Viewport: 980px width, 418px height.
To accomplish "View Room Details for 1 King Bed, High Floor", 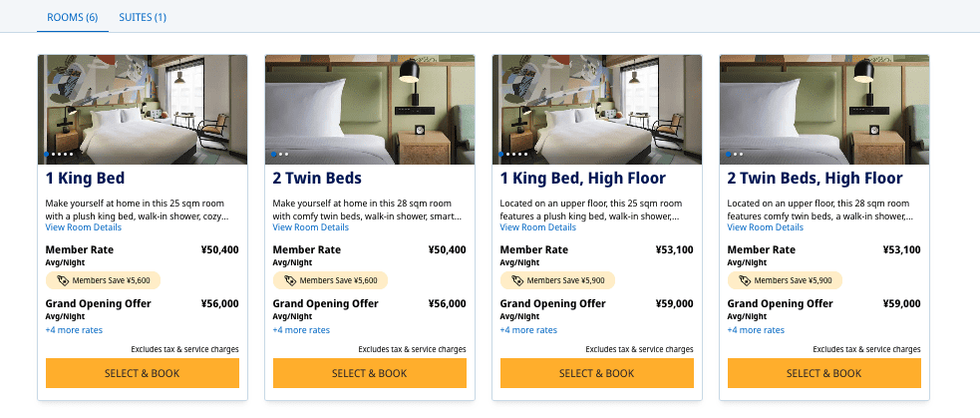I will point(538,227).
